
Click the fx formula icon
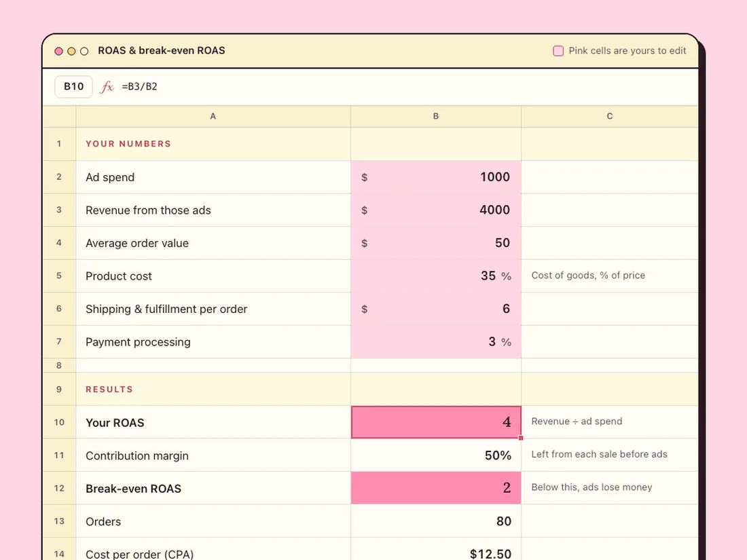[107, 87]
